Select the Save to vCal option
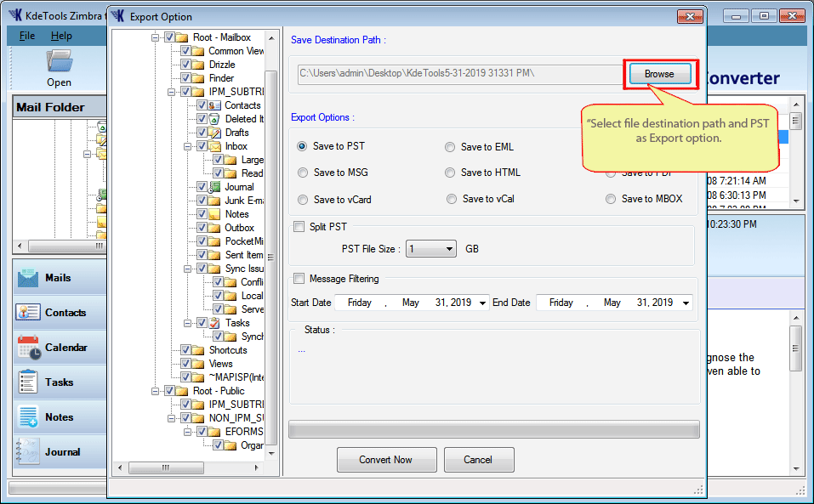The width and height of the screenshot is (814, 504). [x=452, y=199]
